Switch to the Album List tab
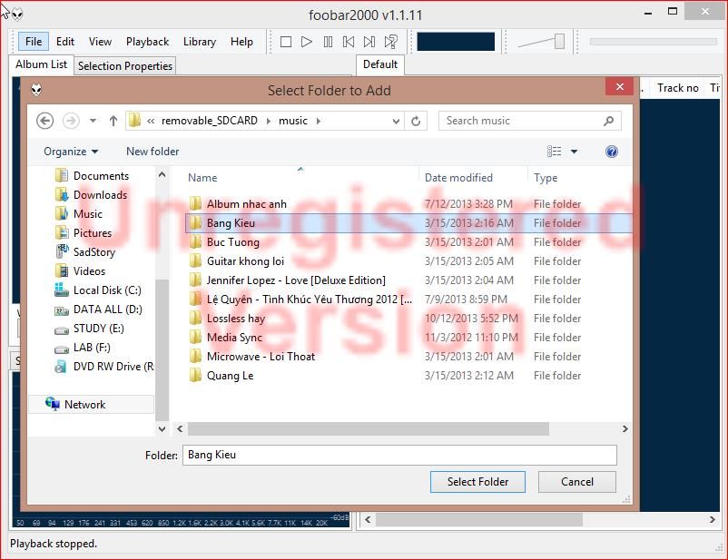The image size is (728, 560). tap(42, 64)
